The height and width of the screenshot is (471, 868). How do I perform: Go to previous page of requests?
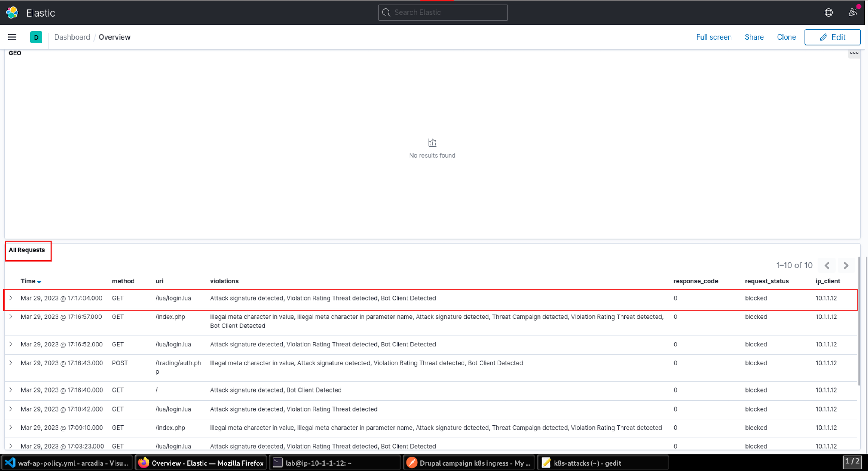(827, 266)
